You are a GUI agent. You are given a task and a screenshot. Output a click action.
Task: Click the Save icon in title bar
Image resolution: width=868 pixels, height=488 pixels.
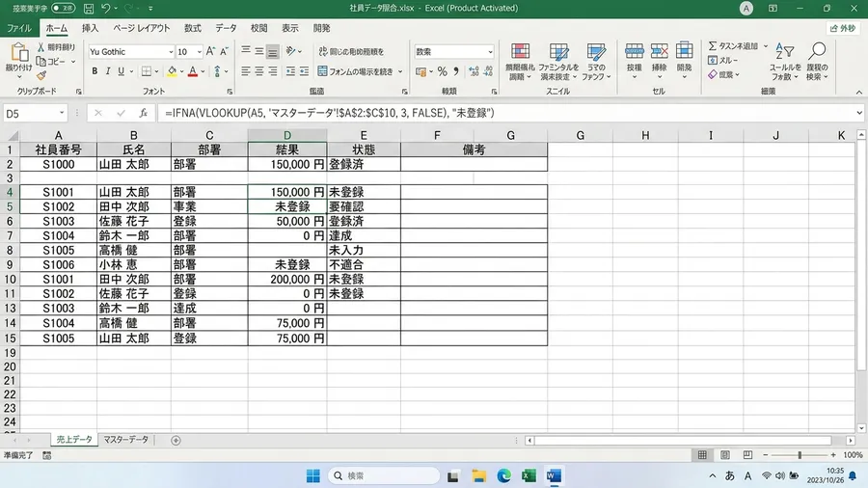coord(89,9)
